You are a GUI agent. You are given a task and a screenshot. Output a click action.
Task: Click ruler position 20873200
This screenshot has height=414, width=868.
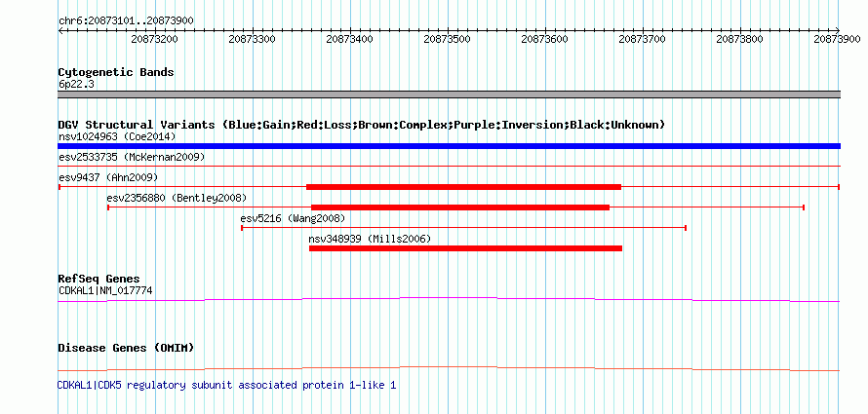pos(154,39)
